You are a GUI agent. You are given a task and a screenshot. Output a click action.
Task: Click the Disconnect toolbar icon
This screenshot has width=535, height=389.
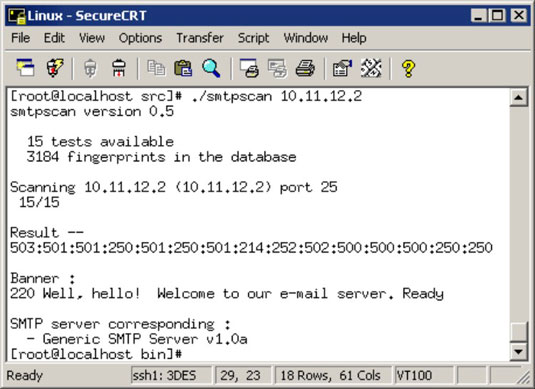click(119, 68)
